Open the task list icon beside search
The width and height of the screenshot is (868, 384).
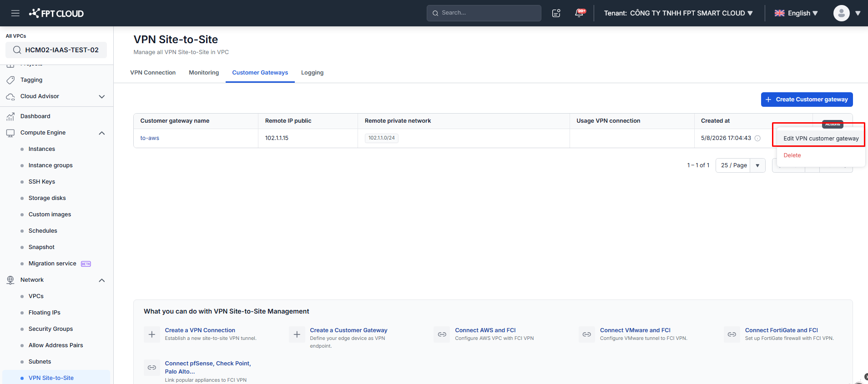coord(556,13)
